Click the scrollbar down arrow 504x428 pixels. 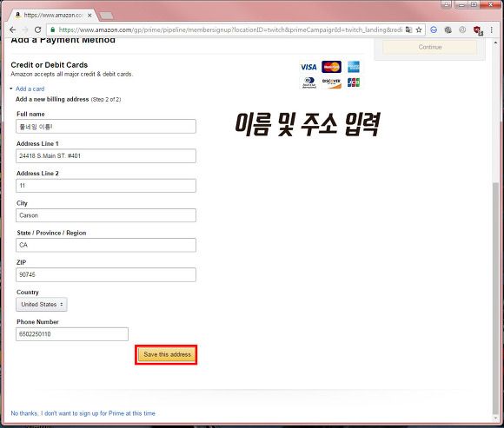point(495,418)
